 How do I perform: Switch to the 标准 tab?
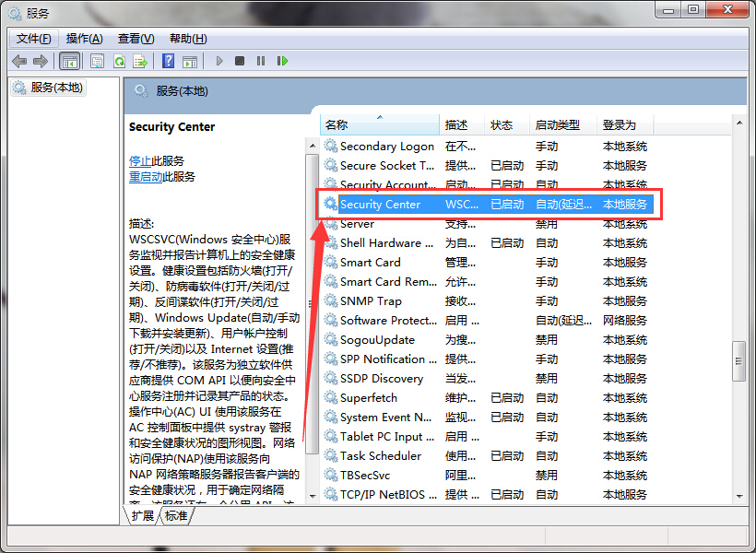point(175,515)
